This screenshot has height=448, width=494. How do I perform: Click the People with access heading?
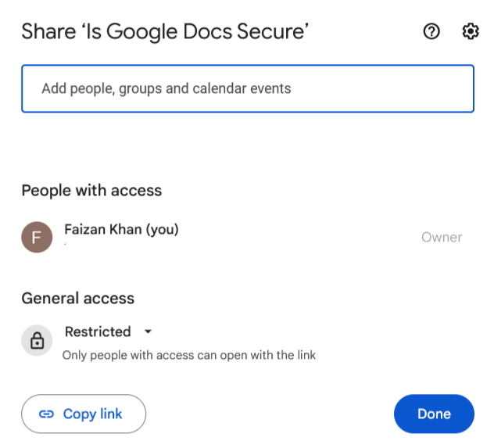(91, 191)
